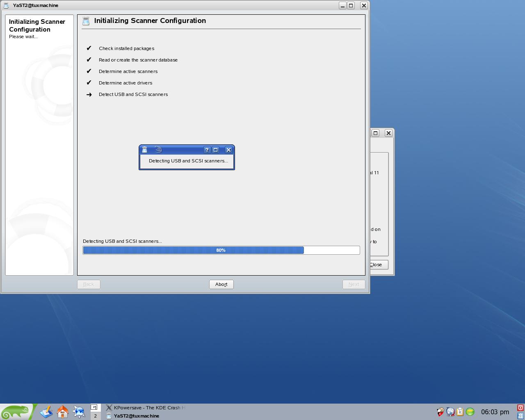Open the Home folder icon in panel
Screen dimensions: 525x420
click(x=63, y=412)
